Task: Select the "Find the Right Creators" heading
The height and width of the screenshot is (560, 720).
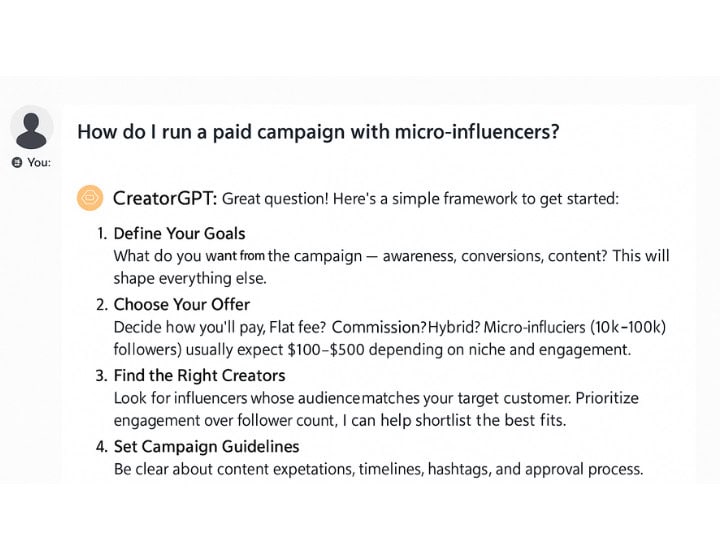Action: (199, 375)
